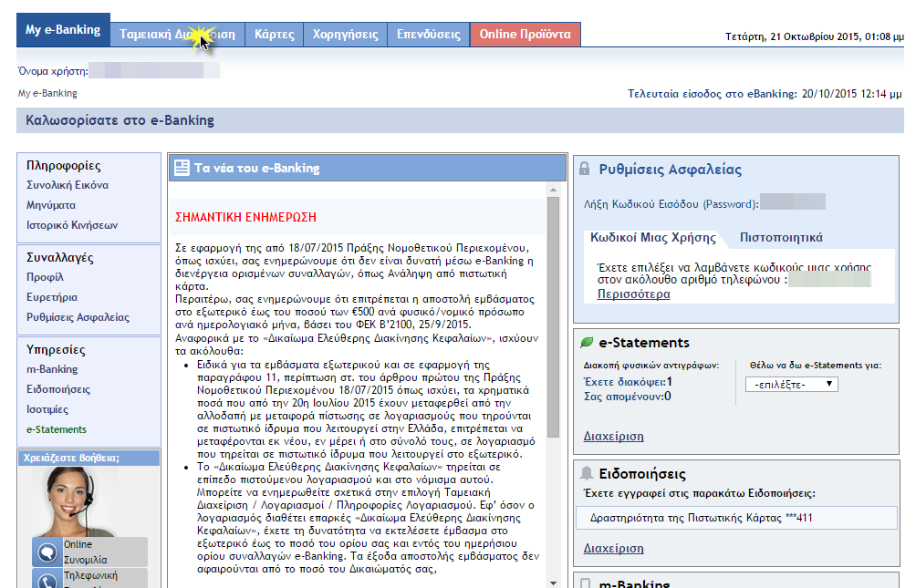
Task: Click the help agent photo
Action: pos(74,501)
